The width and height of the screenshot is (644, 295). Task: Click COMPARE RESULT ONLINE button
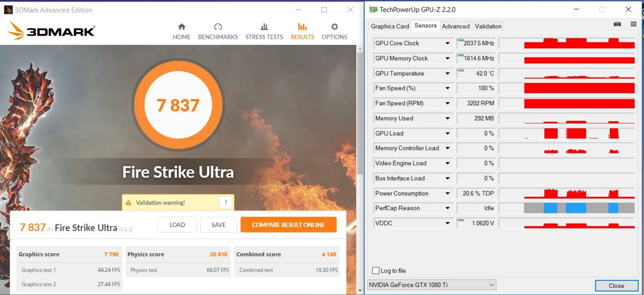pos(288,225)
